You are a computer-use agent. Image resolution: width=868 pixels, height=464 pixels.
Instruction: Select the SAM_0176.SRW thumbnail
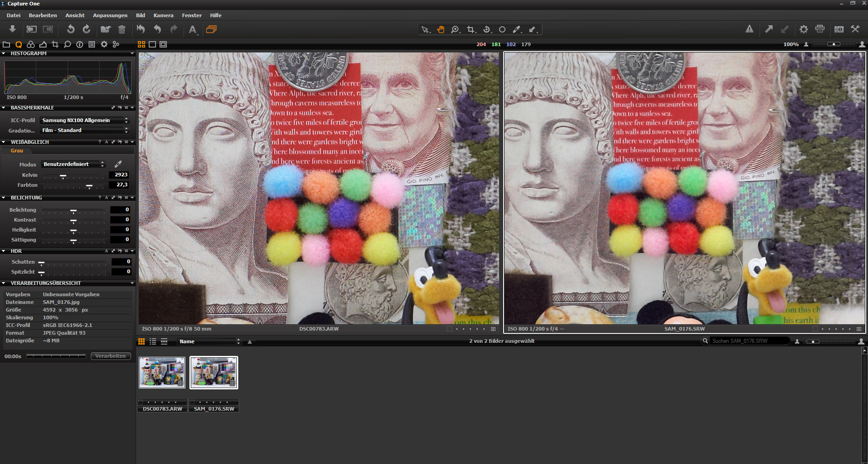pos(214,372)
